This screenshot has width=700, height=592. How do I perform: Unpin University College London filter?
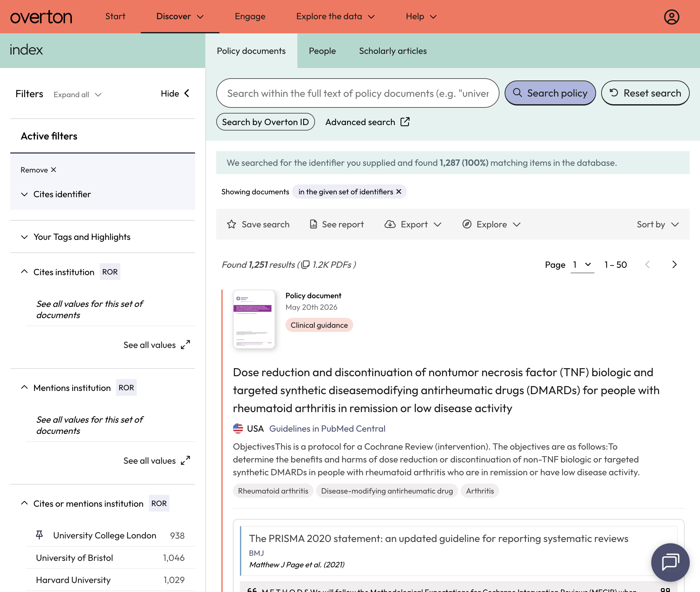click(39, 535)
